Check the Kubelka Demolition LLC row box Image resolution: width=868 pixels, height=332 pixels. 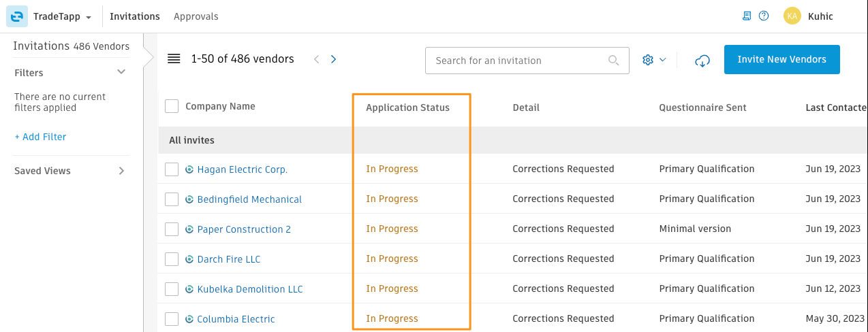pyautogui.click(x=172, y=289)
